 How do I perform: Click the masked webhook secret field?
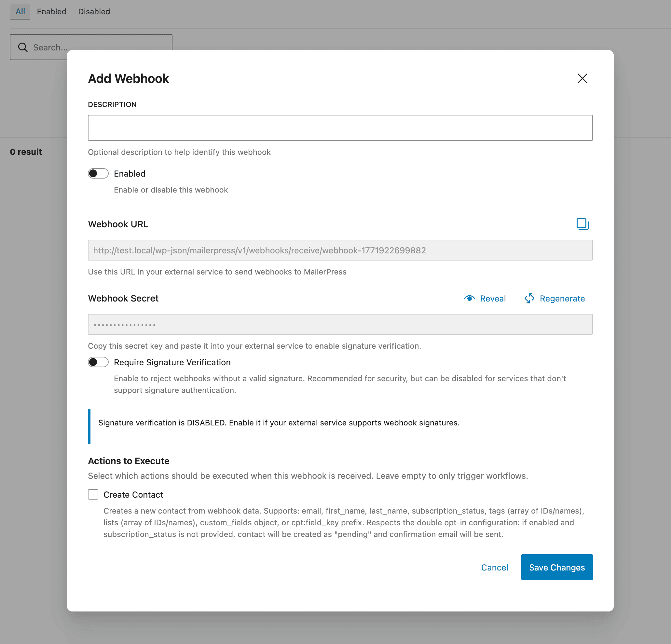coord(340,324)
